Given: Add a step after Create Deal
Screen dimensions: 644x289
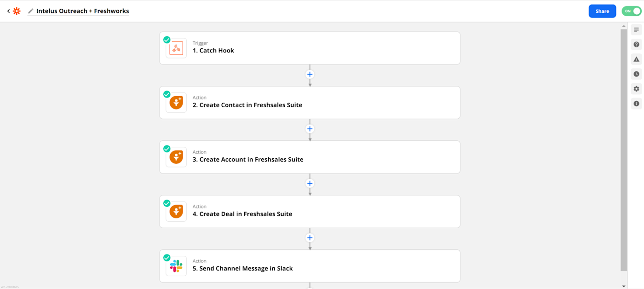Looking at the screenshot, I should point(310,238).
